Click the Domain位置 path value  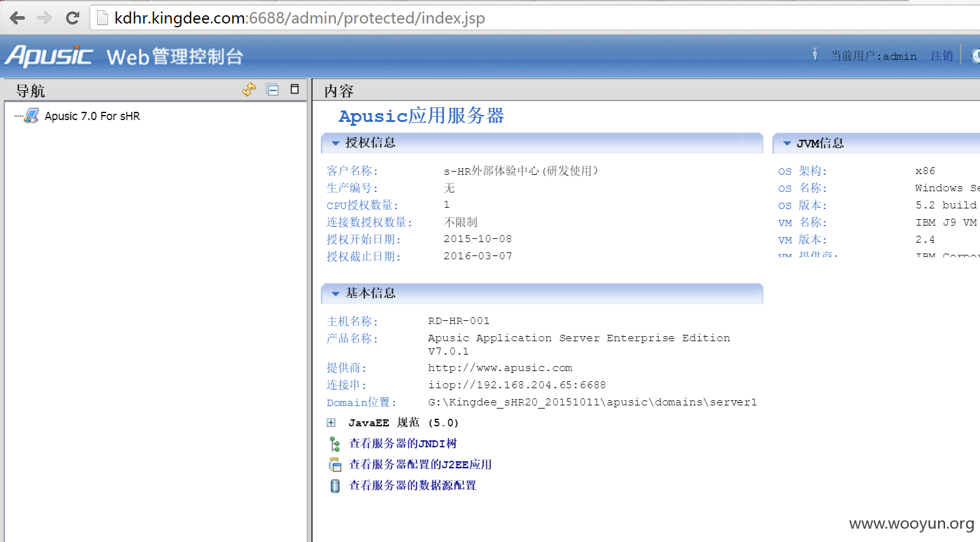pos(592,402)
